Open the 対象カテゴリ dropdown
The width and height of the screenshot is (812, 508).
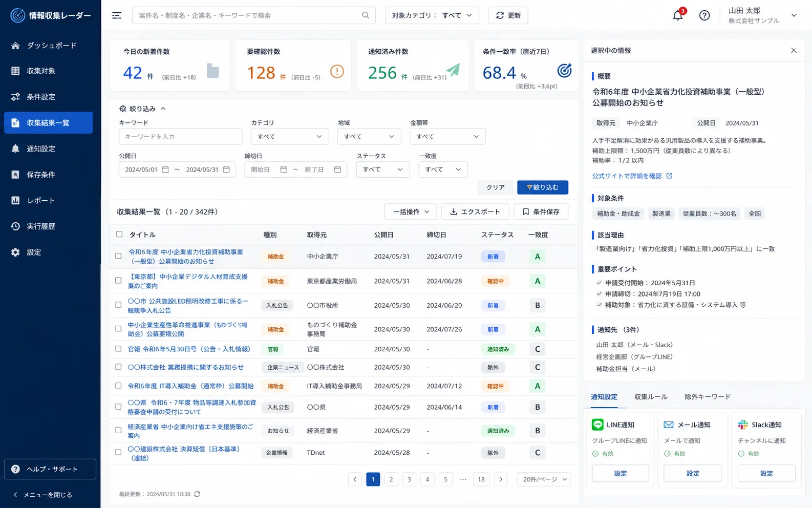[x=432, y=15]
